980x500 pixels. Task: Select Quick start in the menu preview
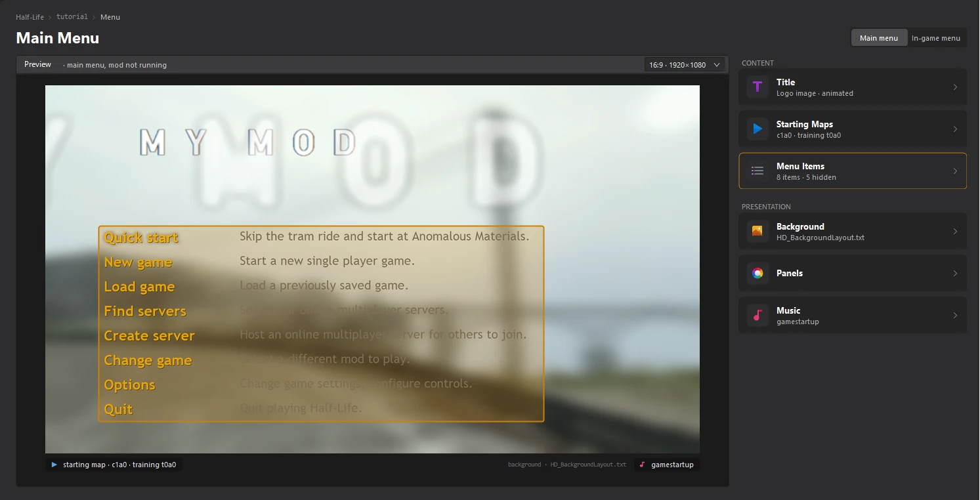(x=141, y=238)
